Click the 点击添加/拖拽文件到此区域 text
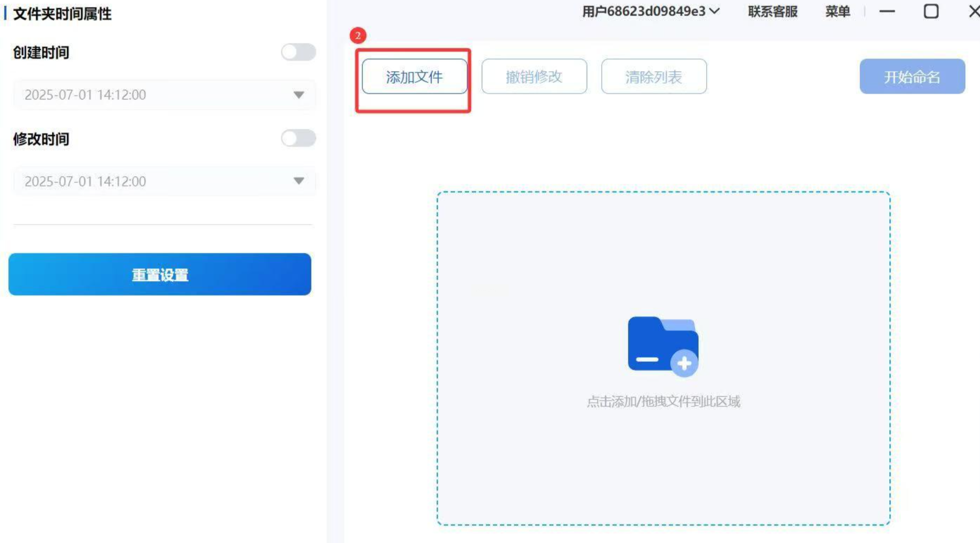 click(x=663, y=401)
